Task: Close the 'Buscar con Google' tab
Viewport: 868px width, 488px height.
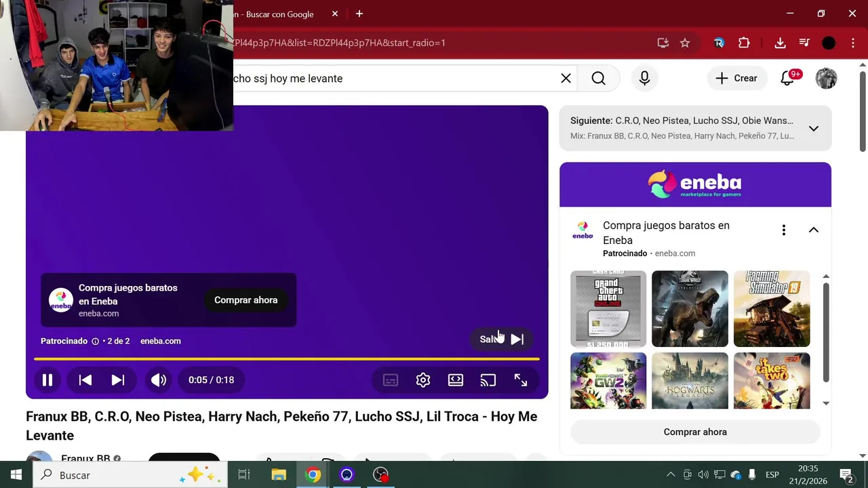Action: click(x=335, y=14)
